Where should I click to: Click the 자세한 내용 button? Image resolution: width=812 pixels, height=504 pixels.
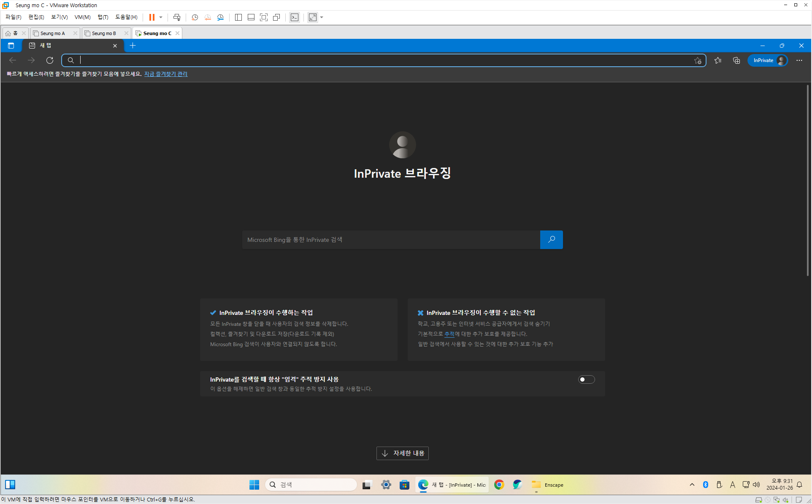402,453
